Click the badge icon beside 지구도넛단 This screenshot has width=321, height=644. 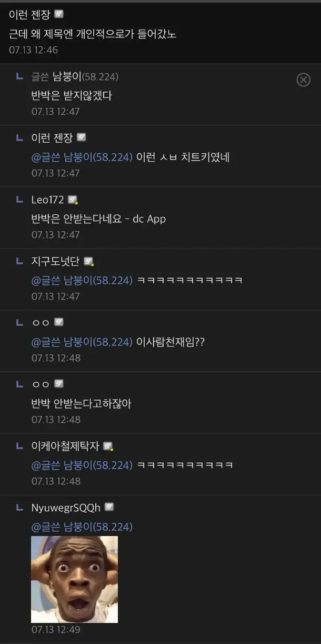(x=89, y=262)
